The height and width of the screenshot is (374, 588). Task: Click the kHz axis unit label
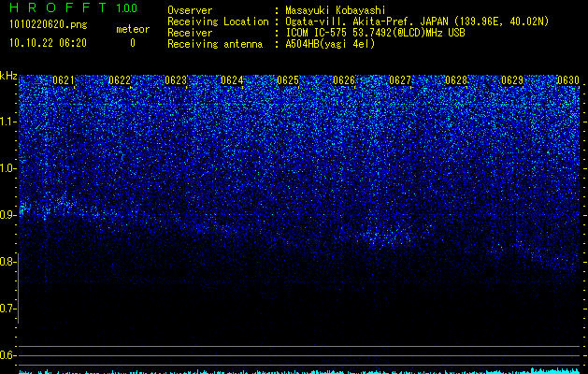coord(8,76)
